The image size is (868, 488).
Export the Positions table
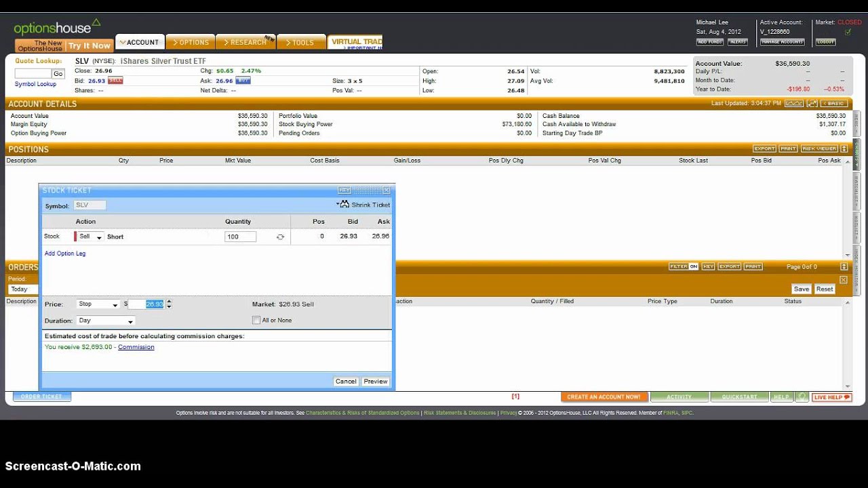pyautogui.click(x=764, y=148)
